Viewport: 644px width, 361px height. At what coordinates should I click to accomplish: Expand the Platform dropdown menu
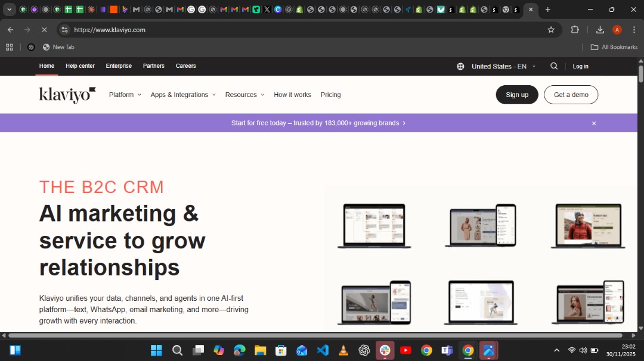click(x=125, y=95)
